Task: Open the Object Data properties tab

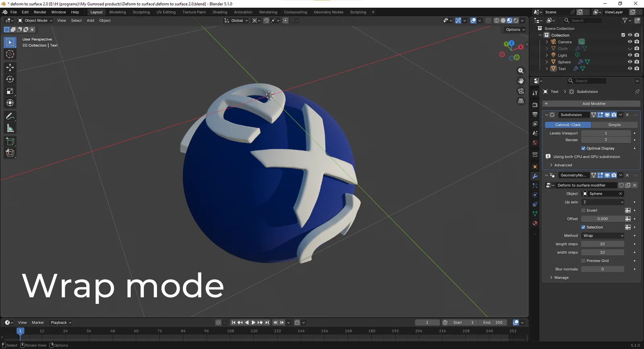Action: click(x=535, y=214)
